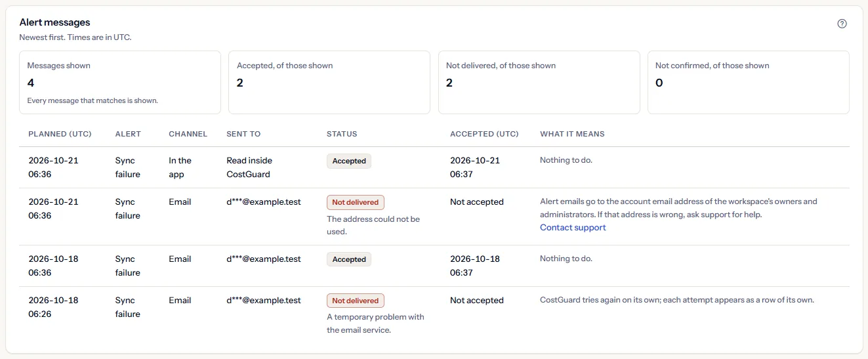Screen dimensions: 868x359
Task: Select the Accepted, of those shown card
Action: [329, 83]
